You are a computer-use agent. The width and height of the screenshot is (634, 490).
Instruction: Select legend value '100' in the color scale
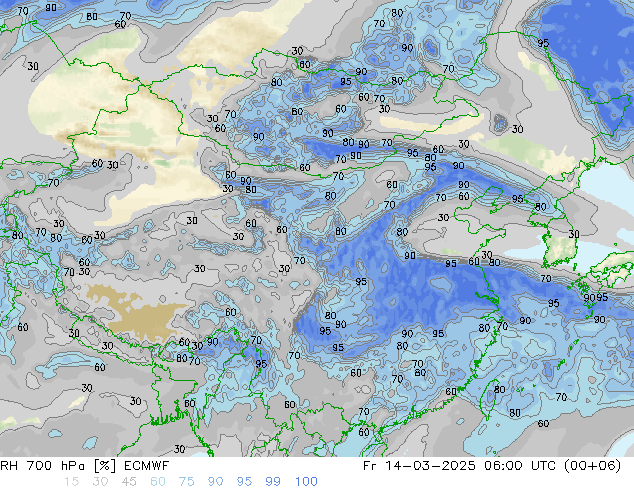tap(306, 482)
